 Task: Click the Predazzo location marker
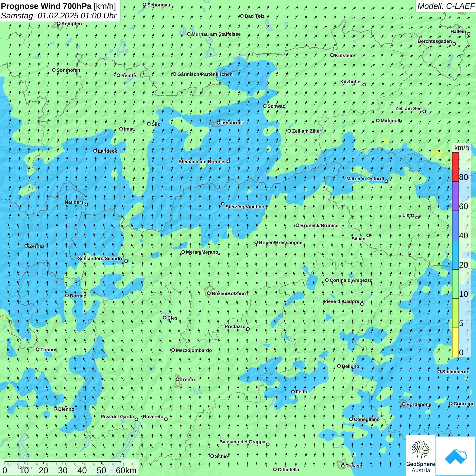click(248, 329)
